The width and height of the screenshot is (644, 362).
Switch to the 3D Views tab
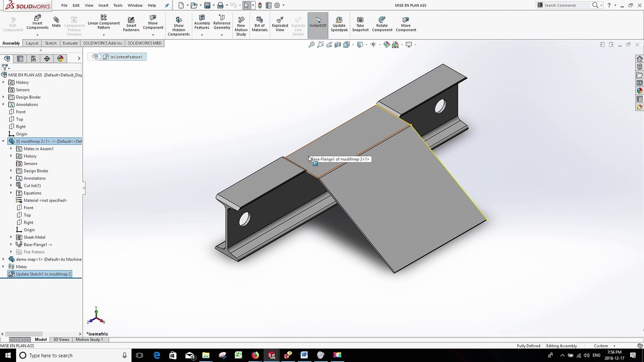61,339
